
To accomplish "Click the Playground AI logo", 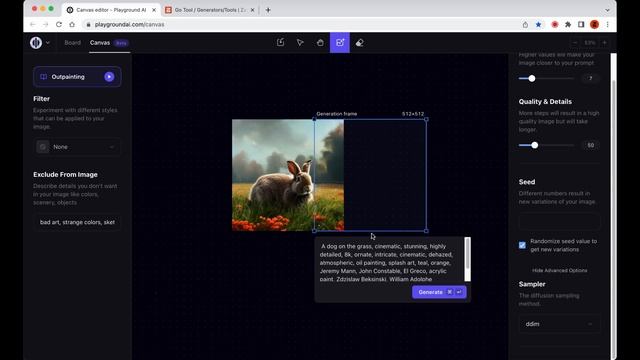I will [x=36, y=42].
